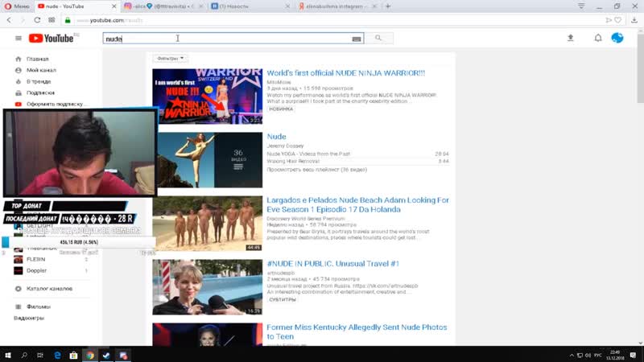Click the send-to-flow arrow icon in address bar

pos(609,19)
